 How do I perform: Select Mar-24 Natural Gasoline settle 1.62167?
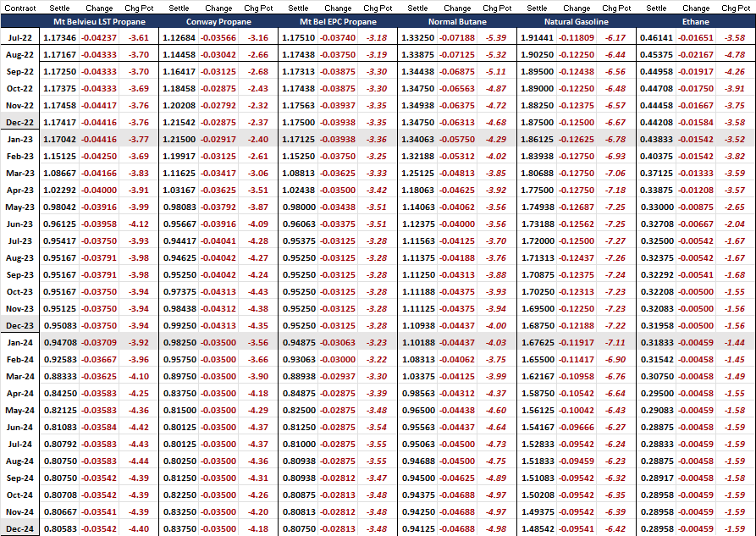537,376
